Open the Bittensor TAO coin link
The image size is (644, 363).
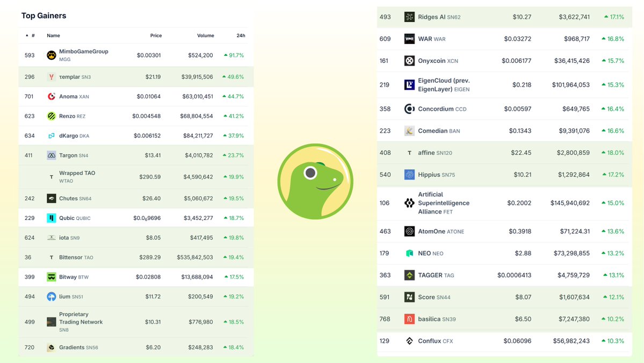coord(76,258)
